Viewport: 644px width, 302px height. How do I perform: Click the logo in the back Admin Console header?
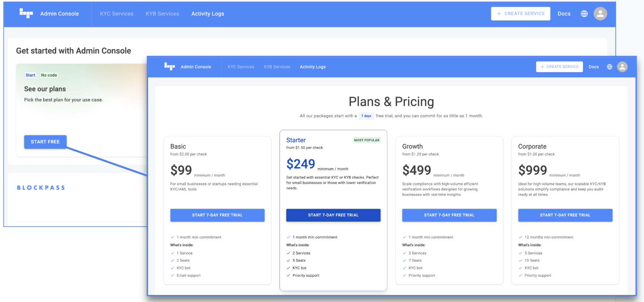pyautogui.click(x=26, y=13)
